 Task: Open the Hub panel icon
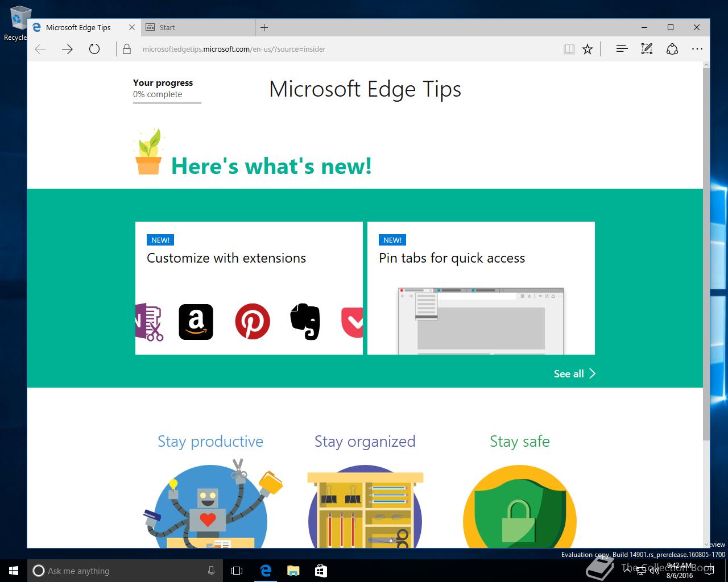pyautogui.click(x=622, y=49)
